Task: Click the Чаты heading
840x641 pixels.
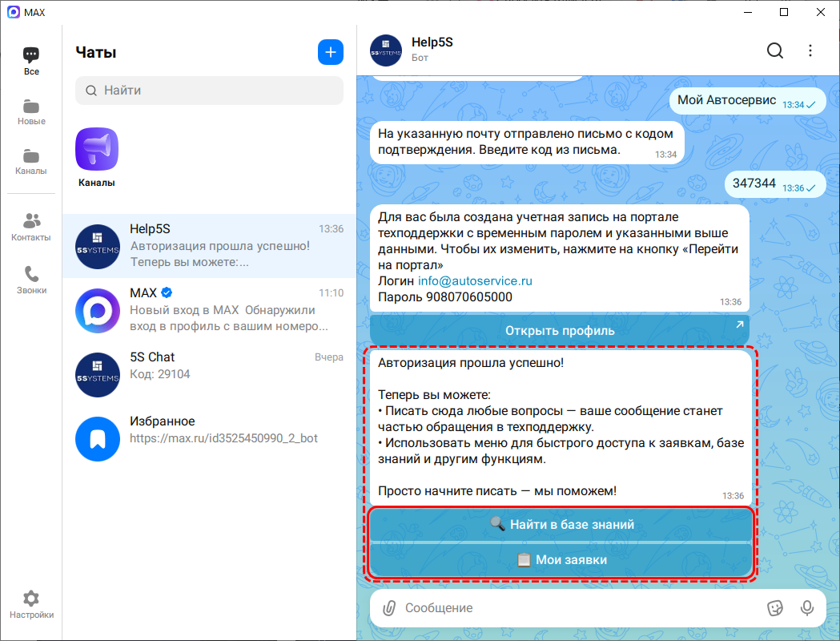Action: [96, 53]
